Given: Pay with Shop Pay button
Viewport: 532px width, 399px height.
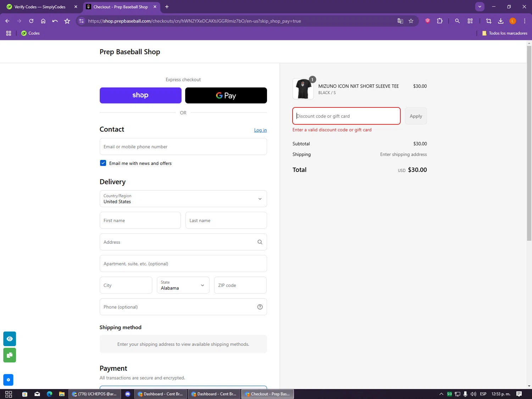Looking at the screenshot, I should pos(140,95).
